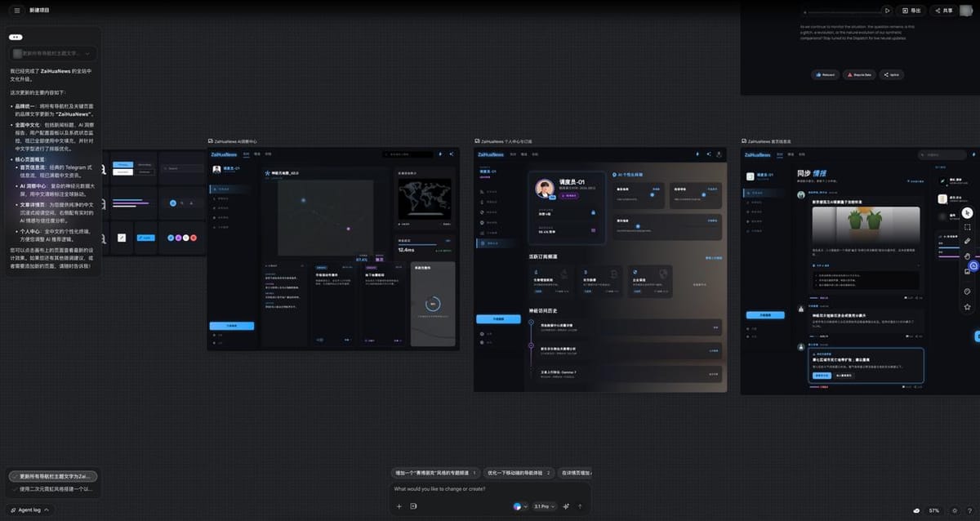Click the 导出 export button
The width and height of the screenshot is (980, 521).
(x=911, y=11)
